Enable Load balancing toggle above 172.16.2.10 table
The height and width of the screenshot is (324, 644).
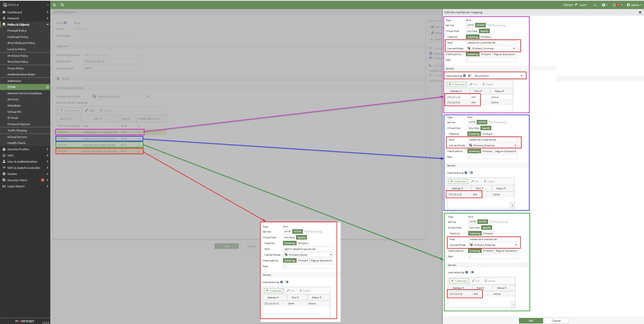pos(471,173)
